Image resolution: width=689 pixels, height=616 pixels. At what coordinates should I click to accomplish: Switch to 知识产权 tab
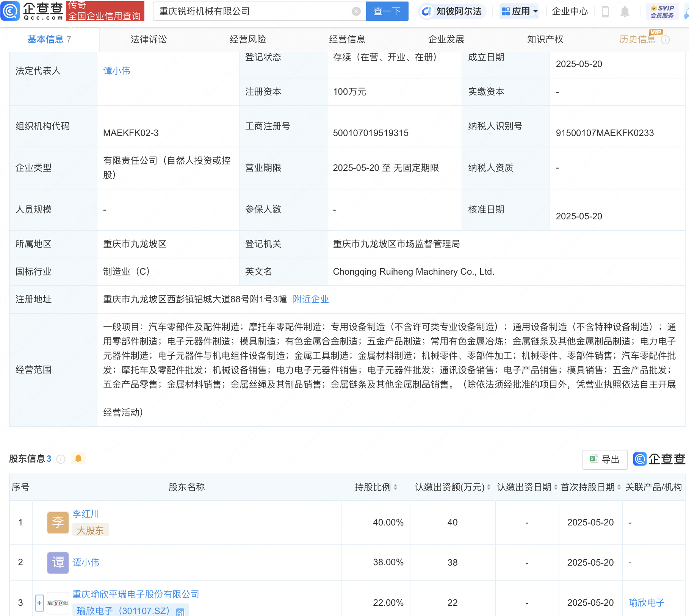point(545,39)
